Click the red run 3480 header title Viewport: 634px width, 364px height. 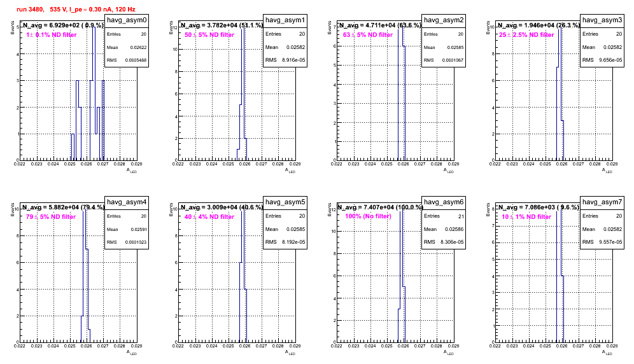76,10
